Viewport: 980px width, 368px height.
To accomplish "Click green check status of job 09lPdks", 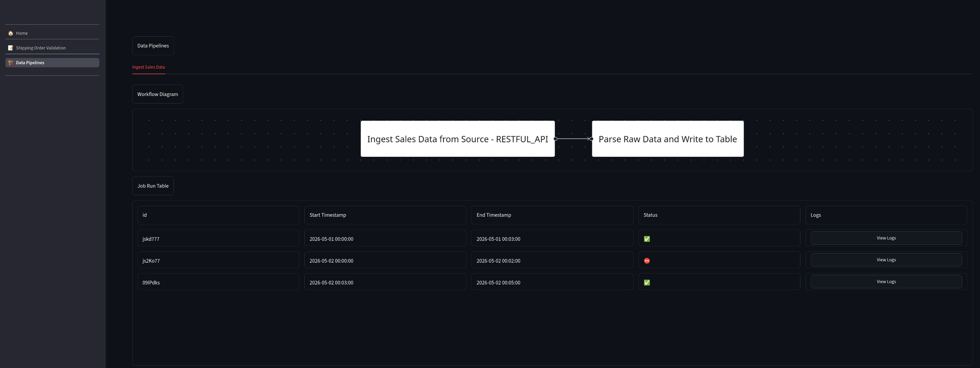I will (647, 282).
